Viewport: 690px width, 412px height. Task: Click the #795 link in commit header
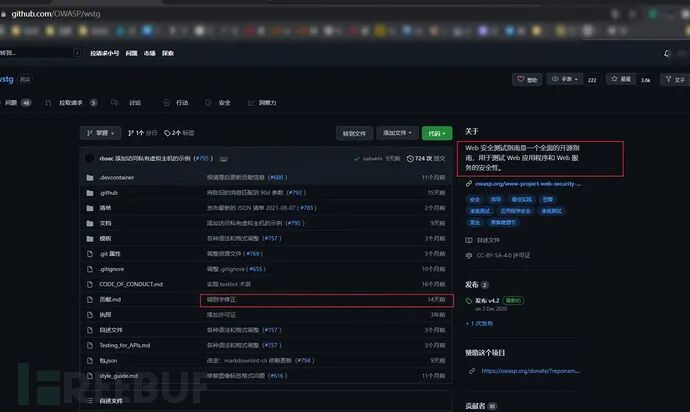click(x=202, y=159)
